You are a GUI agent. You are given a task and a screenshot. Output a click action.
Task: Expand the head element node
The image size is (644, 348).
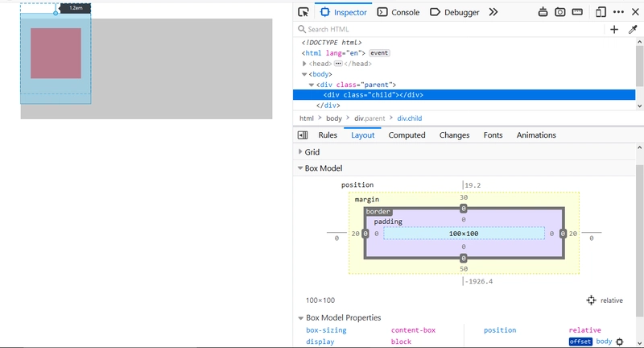pyautogui.click(x=305, y=64)
